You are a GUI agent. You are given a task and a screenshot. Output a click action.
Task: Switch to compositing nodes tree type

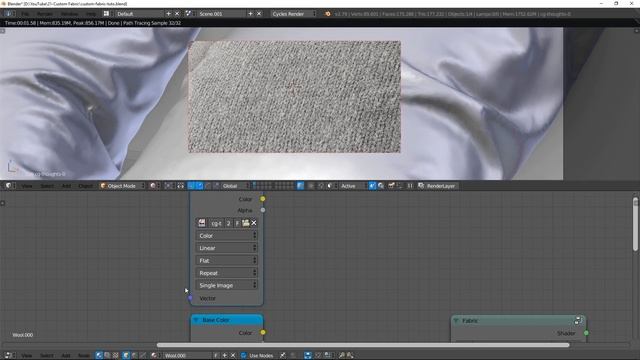click(107, 356)
